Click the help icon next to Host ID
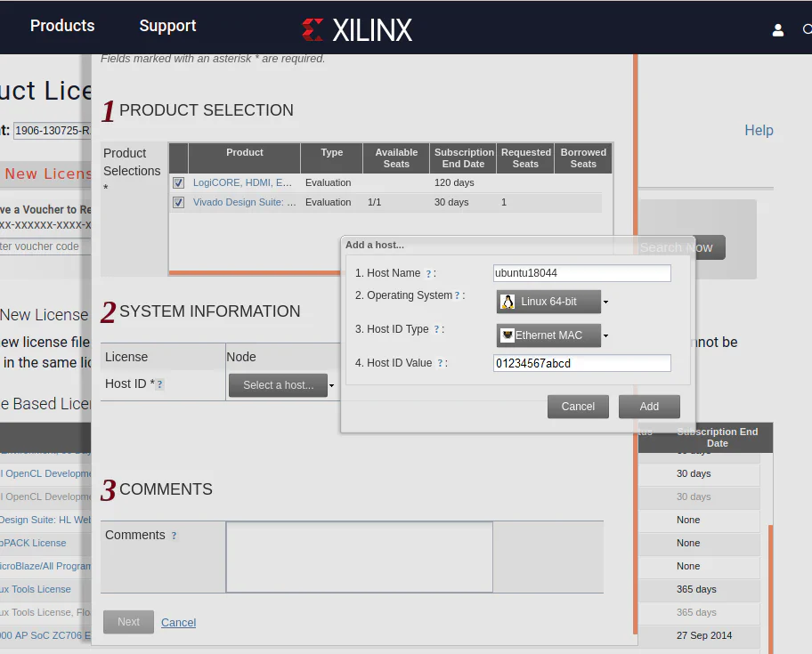The height and width of the screenshot is (654, 812). (x=159, y=384)
